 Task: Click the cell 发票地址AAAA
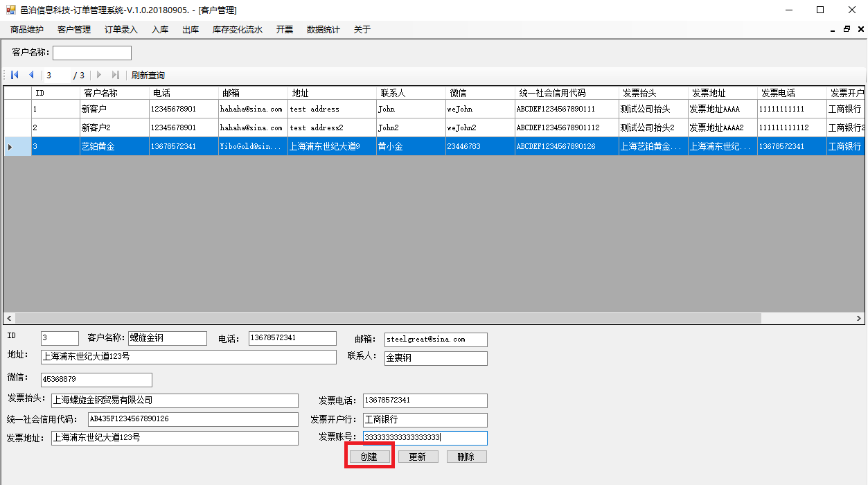click(723, 109)
